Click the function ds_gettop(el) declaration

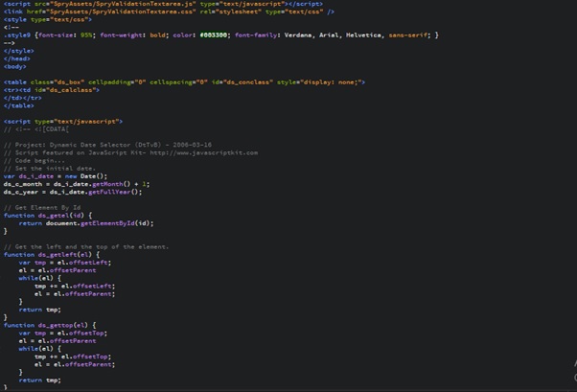point(50,325)
